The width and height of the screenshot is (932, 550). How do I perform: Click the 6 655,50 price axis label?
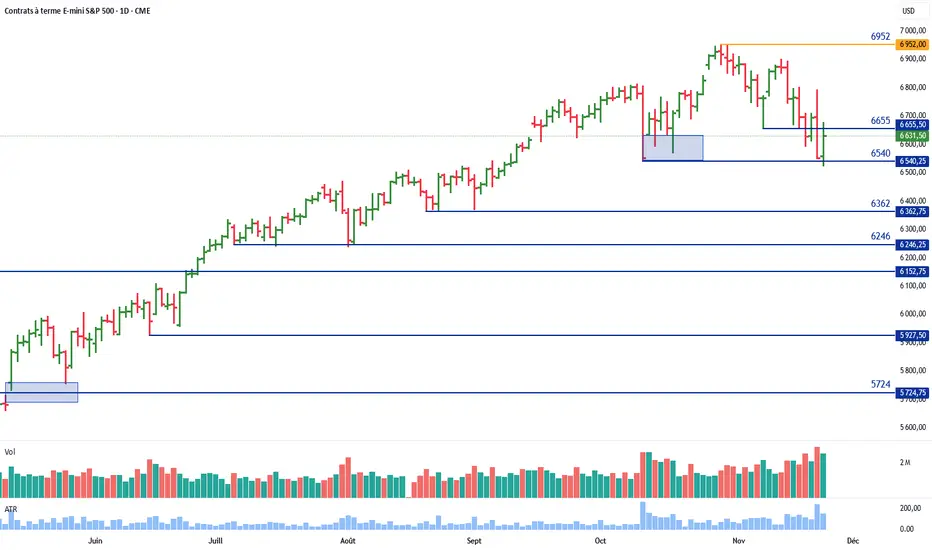913,125
